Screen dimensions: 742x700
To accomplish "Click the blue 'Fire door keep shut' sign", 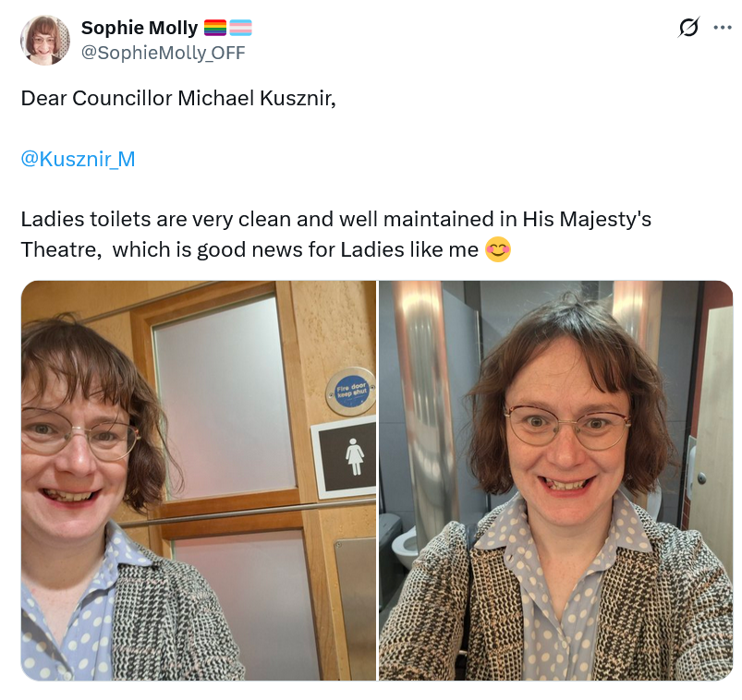I will [351, 392].
